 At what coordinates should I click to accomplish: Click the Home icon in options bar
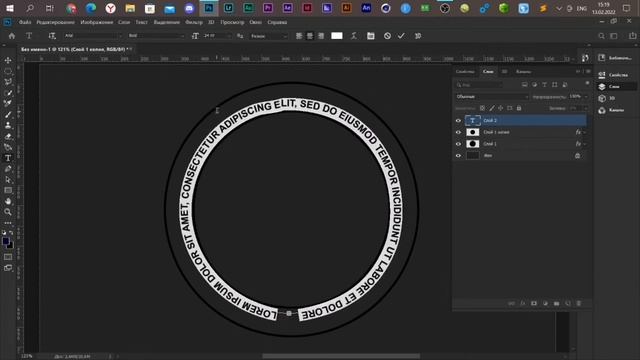click(12, 36)
